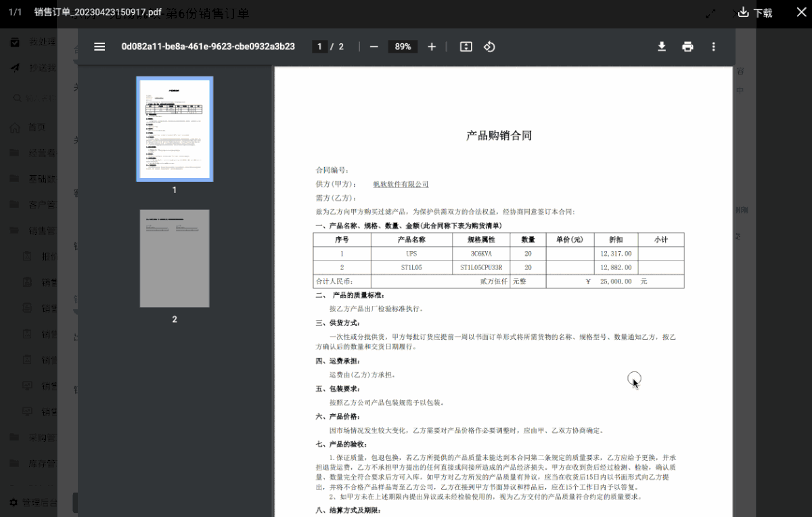The width and height of the screenshot is (812, 517).
Task: Click the 需方(乙方) label
Action: tap(336, 198)
